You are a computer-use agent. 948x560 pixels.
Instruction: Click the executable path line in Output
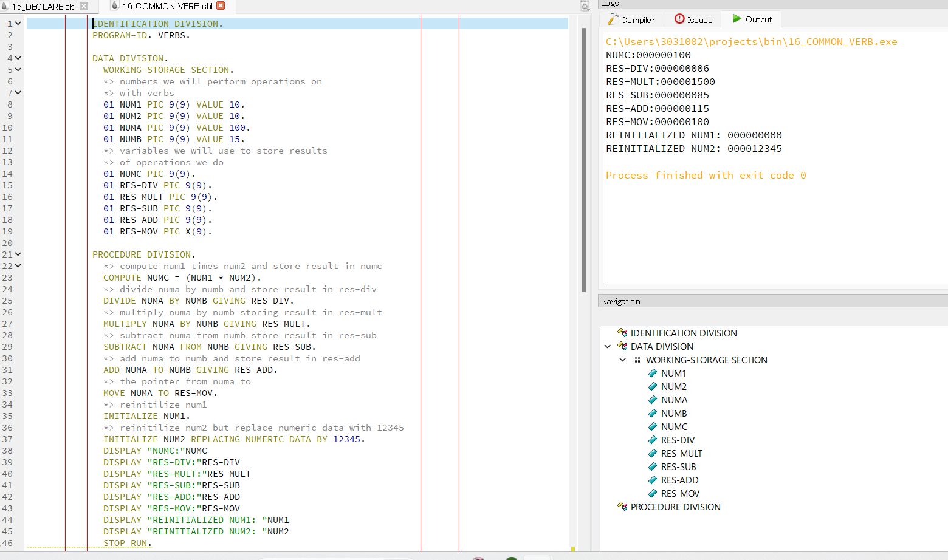click(x=751, y=42)
